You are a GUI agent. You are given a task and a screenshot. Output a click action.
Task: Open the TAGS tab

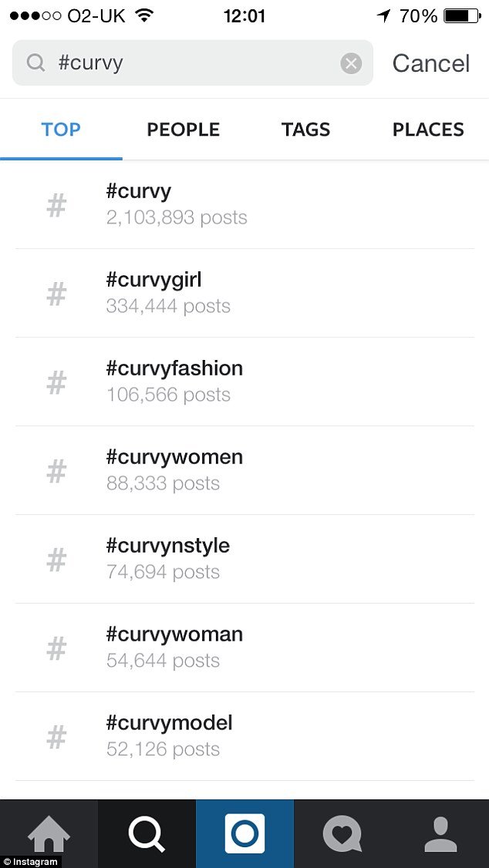tap(305, 129)
